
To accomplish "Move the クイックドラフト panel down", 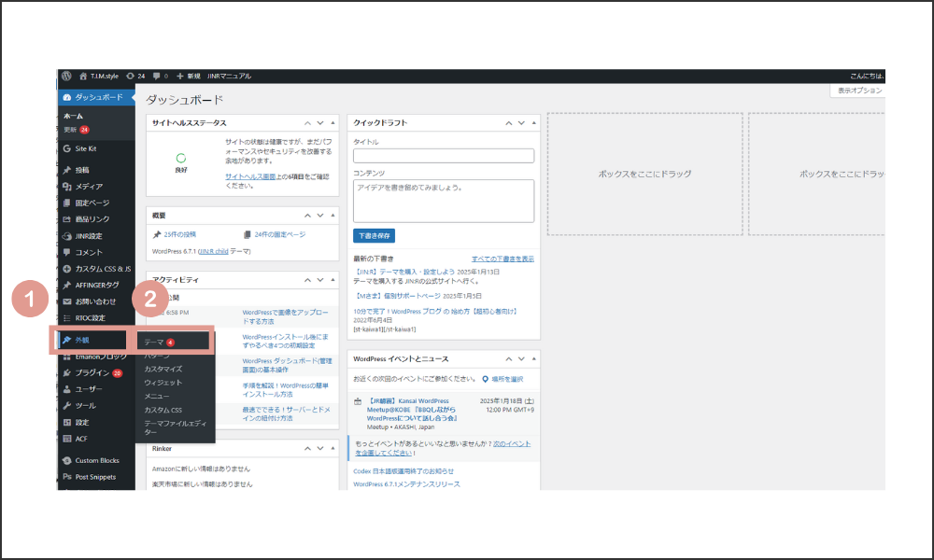I will pos(521,123).
